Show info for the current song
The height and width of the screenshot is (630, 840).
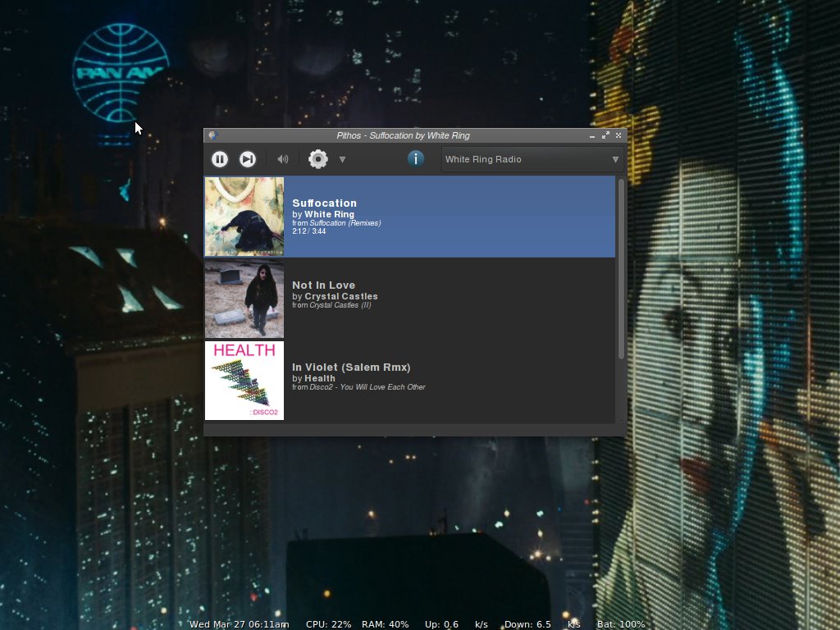click(416, 159)
